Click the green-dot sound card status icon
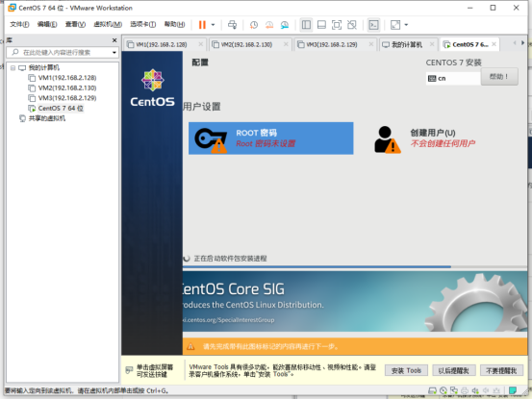The image size is (532, 400). pos(475,390)
